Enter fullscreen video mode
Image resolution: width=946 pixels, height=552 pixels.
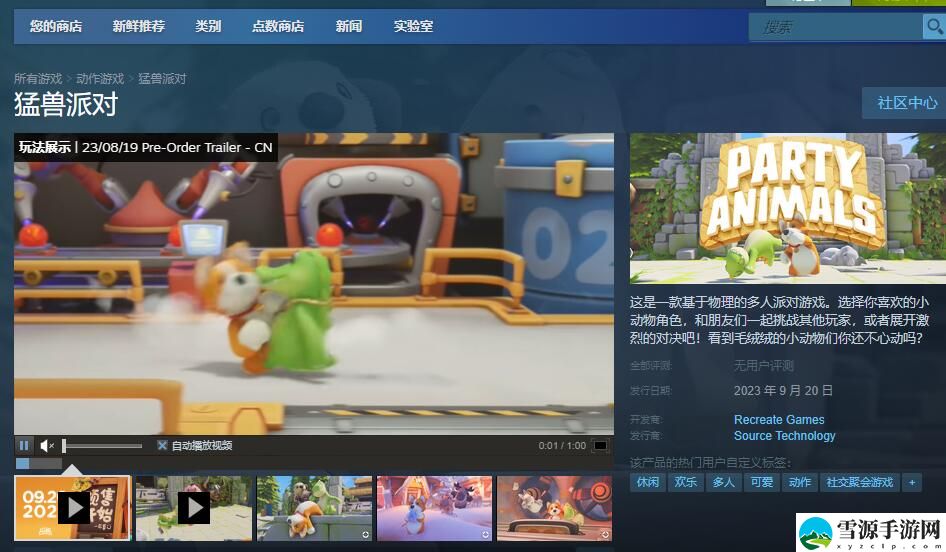tap(600, 446)
